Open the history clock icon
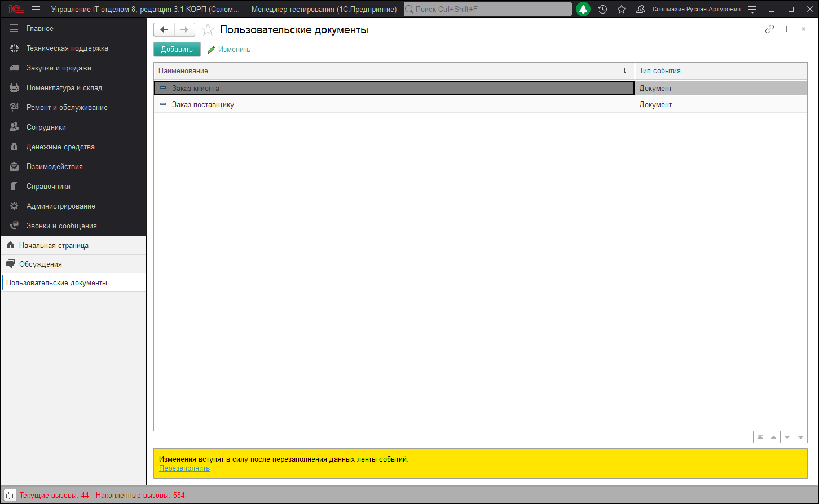The height and width of the screenshot is (504, 819). coord(602,10)
